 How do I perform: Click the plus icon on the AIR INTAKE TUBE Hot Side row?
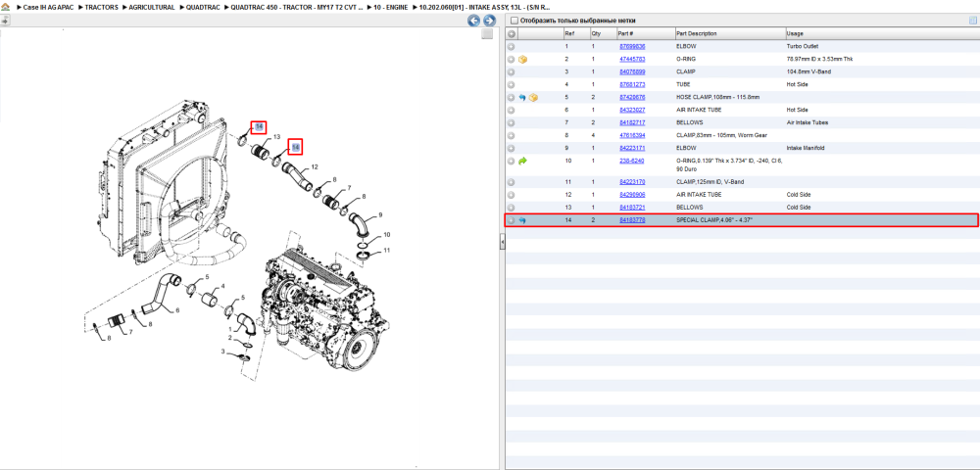click(512, 110)
